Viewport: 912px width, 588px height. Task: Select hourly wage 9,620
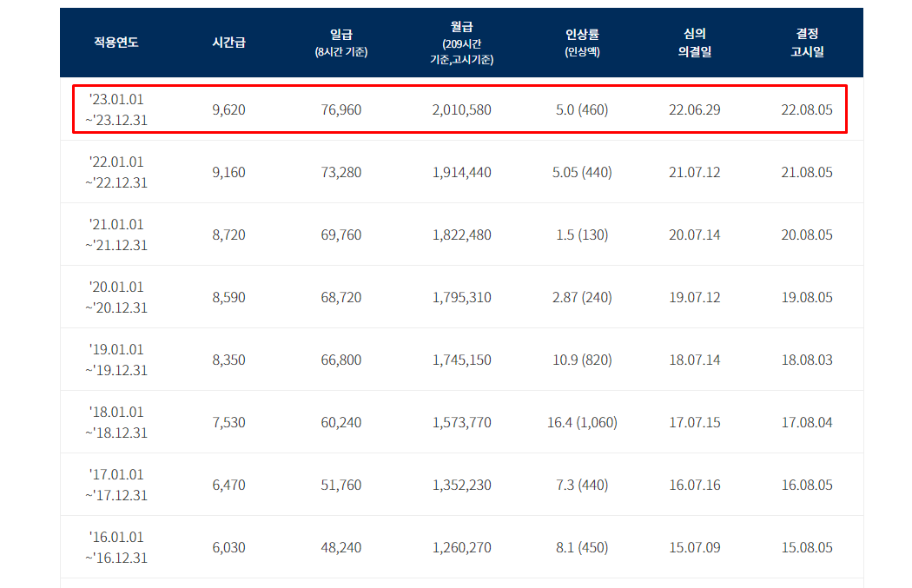[x=228, y=110]
